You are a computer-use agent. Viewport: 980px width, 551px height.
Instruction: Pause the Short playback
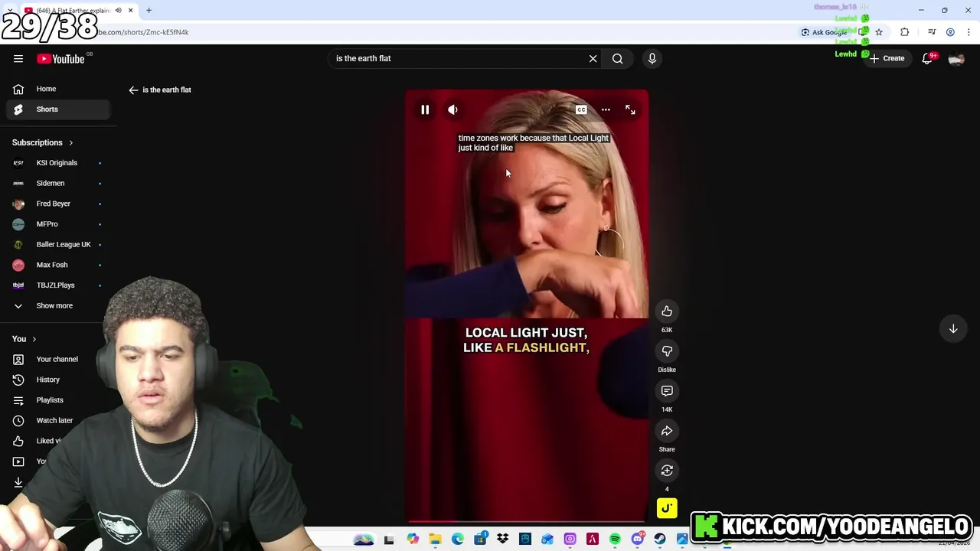pos(425,110)
